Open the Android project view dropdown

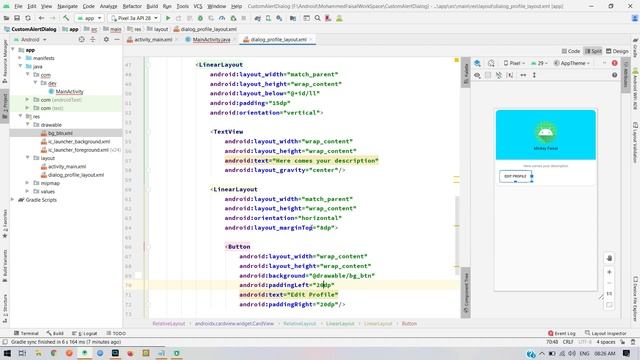(30, 40)
